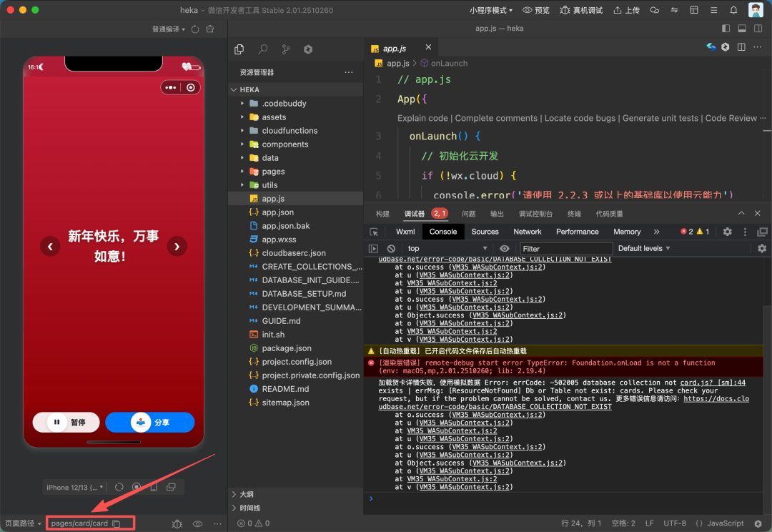The width and height of the screenshot is (772, 532).
Task: Open the Default levels dropdown
Action: 643,248
